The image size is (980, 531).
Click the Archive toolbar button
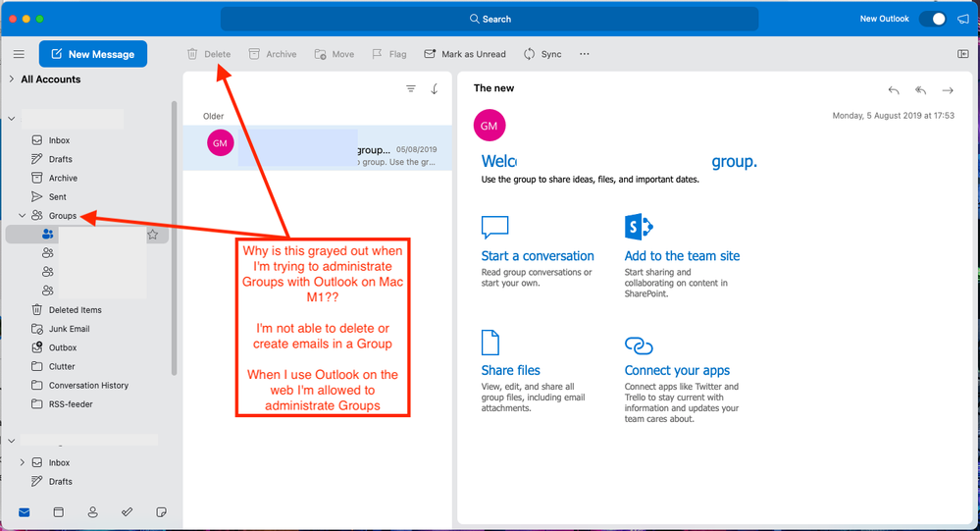pos(273,54)
